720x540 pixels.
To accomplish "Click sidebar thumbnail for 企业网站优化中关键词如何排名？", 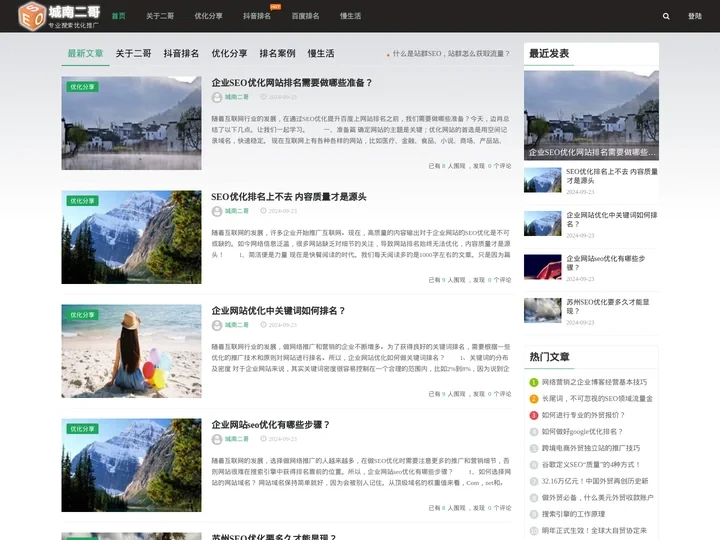I will [x=543, y=223].
